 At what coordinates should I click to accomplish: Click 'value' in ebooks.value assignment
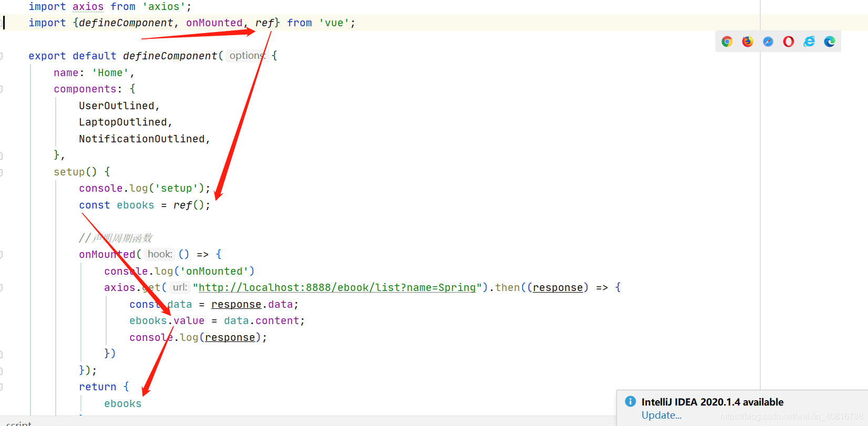pos(189,320)
